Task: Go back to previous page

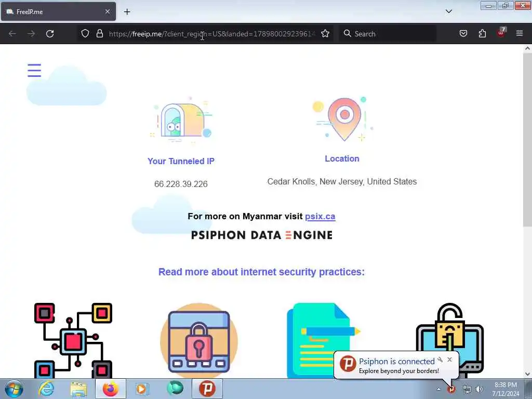Action: point(12,34)
